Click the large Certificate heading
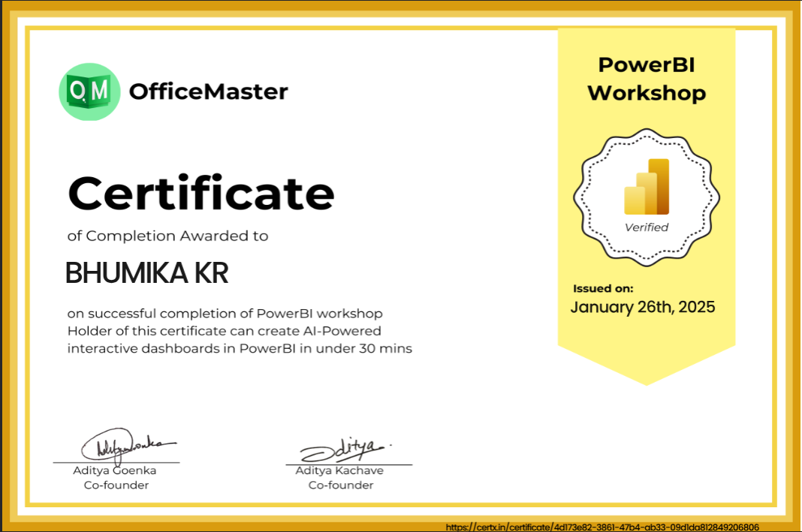This screenshot has height=532, width=802. [200, 193]
